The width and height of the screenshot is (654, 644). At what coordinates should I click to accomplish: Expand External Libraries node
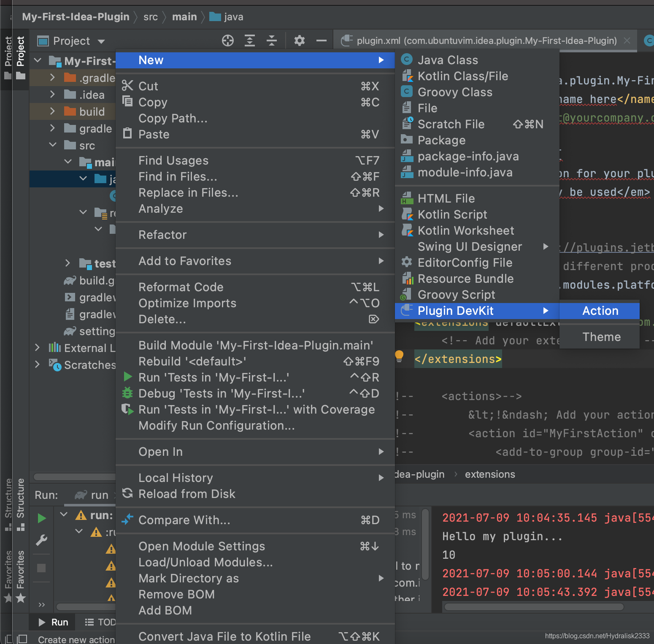click(x=37, y=348)
